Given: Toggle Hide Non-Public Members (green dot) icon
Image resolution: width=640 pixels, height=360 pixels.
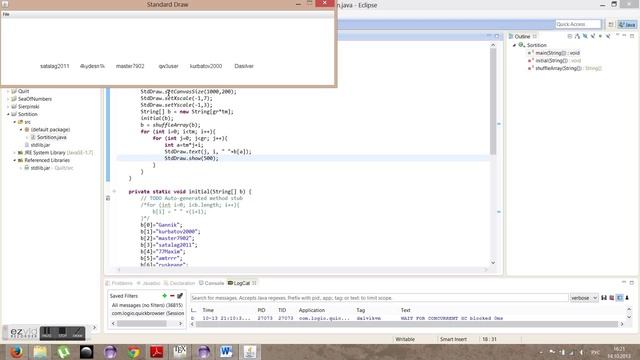Looking at the screenshot, I should (600, 36).
